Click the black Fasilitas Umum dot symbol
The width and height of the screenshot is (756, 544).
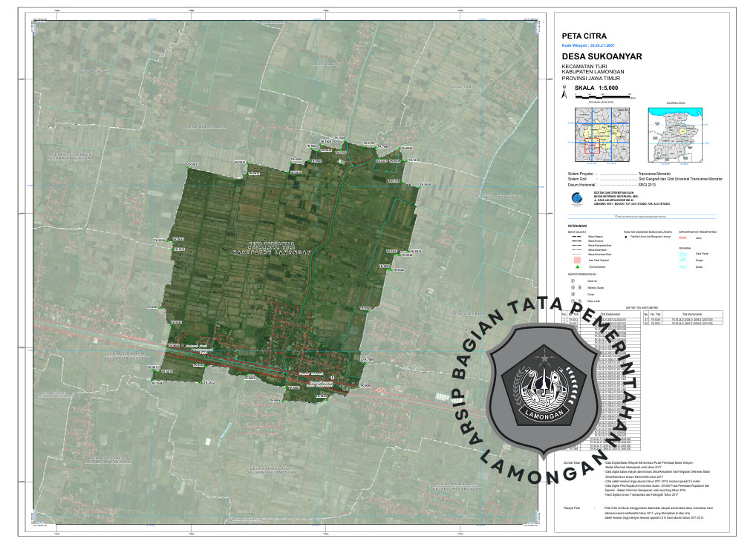[626, 237]
